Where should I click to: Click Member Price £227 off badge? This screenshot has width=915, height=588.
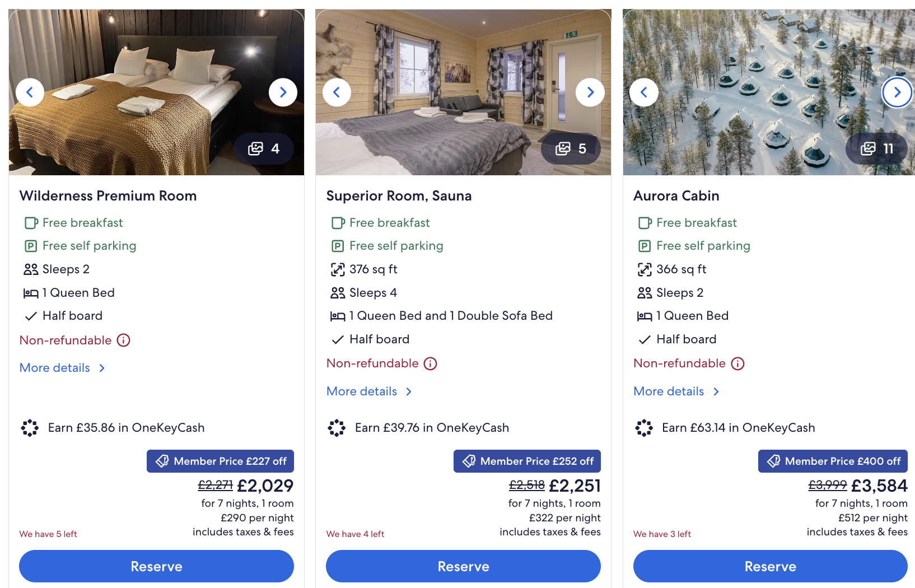point(220,461)
